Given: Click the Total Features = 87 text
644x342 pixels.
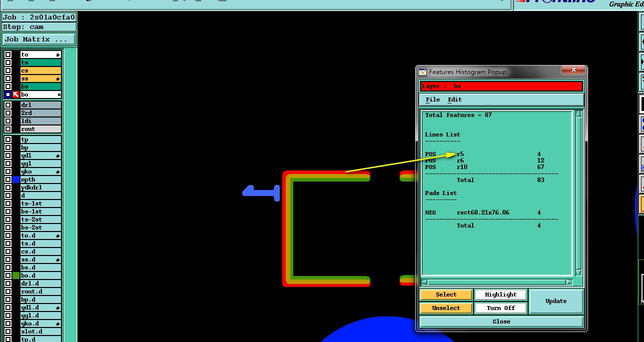Looking at the screenshot, I should [x=458, y=115].
